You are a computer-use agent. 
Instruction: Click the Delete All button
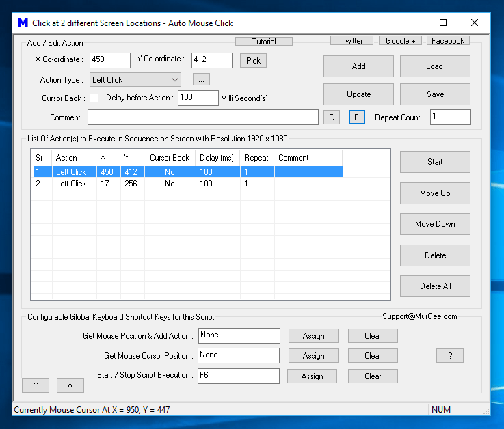435,286
